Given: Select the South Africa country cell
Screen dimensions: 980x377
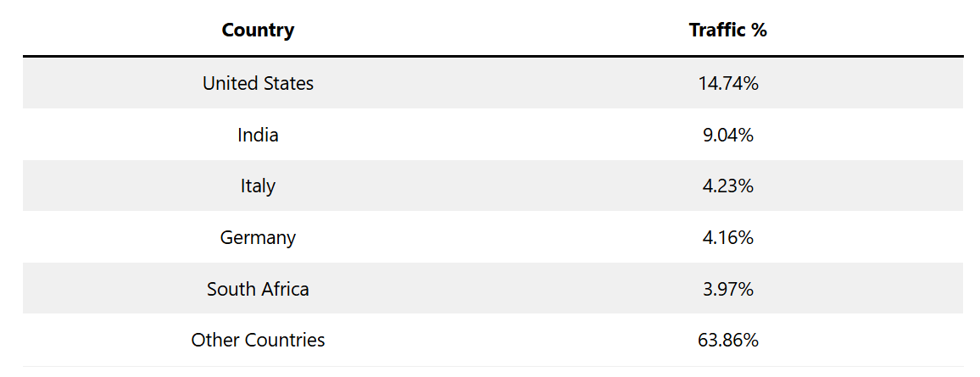Looking at the screenshot, I should click(258, 289).
